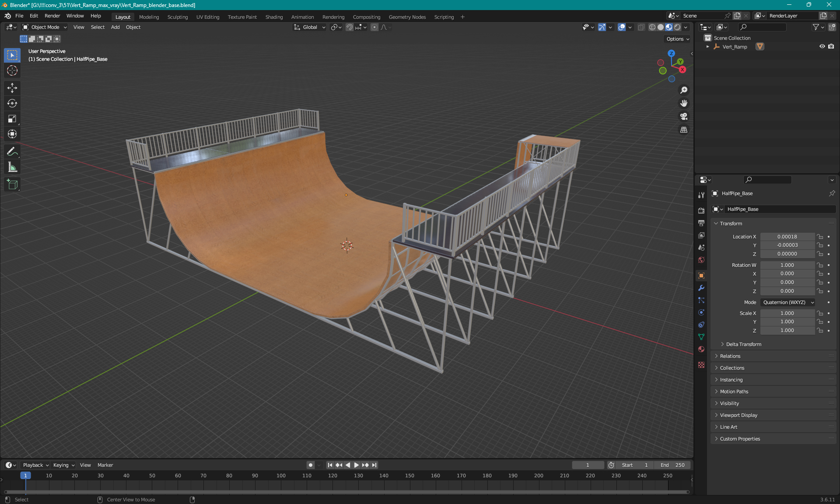This screenshot has width=840, height=504.
Task: Select the Transform tool
Action: [x=12, y=134]
